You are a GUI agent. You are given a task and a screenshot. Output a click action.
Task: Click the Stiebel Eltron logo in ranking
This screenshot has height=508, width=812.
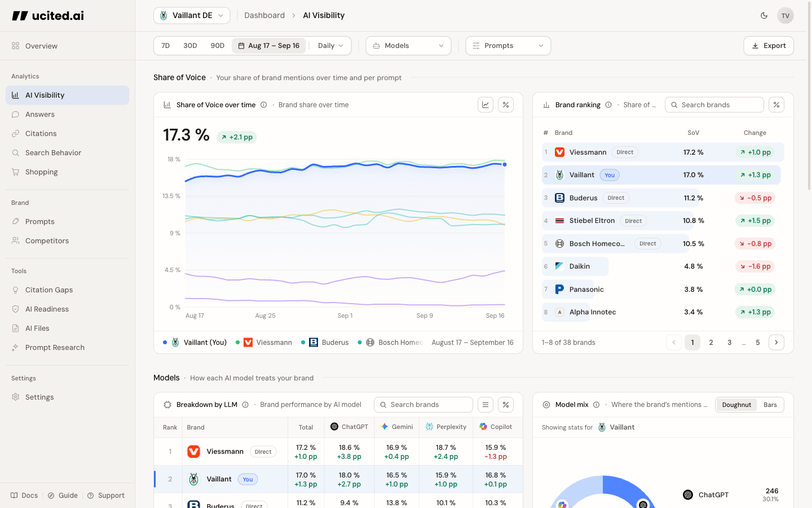pyautogui.click(x=559, y=221)
